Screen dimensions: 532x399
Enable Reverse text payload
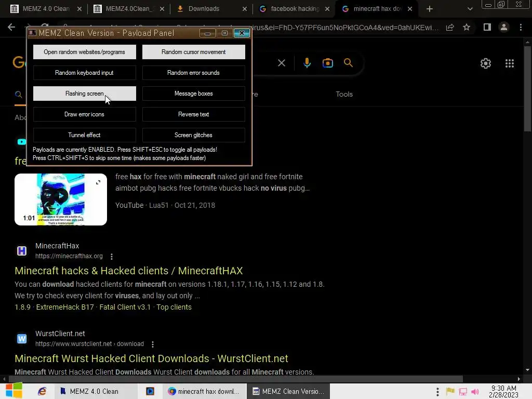click(193, 114)
